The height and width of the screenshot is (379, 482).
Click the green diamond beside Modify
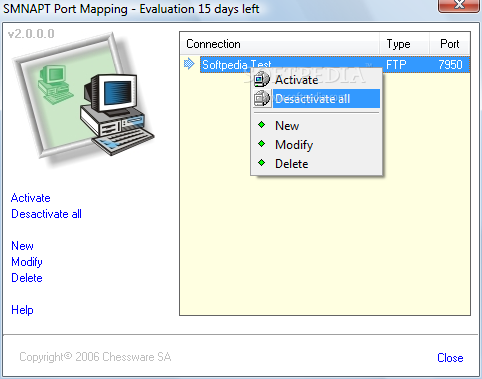[x=262, y=144]
